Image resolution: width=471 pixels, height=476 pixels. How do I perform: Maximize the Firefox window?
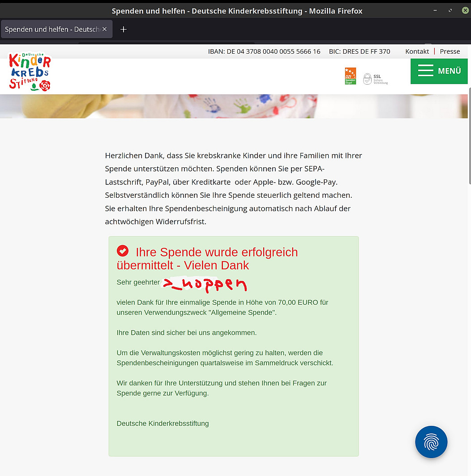pyautogui.click(x=450, y=10)
